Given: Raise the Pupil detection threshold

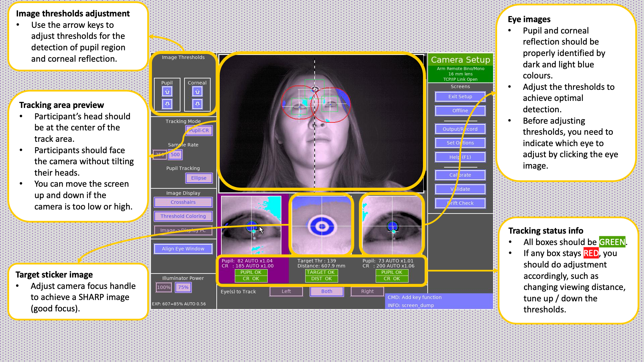Looking at the screenshot, I should pos(167,91).
